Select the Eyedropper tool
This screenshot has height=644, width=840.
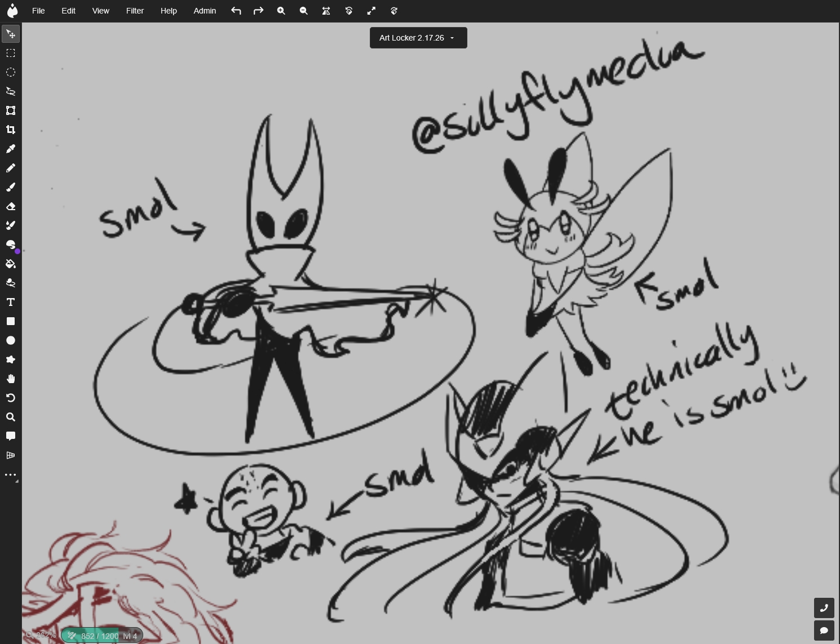(x=11, y=149)
